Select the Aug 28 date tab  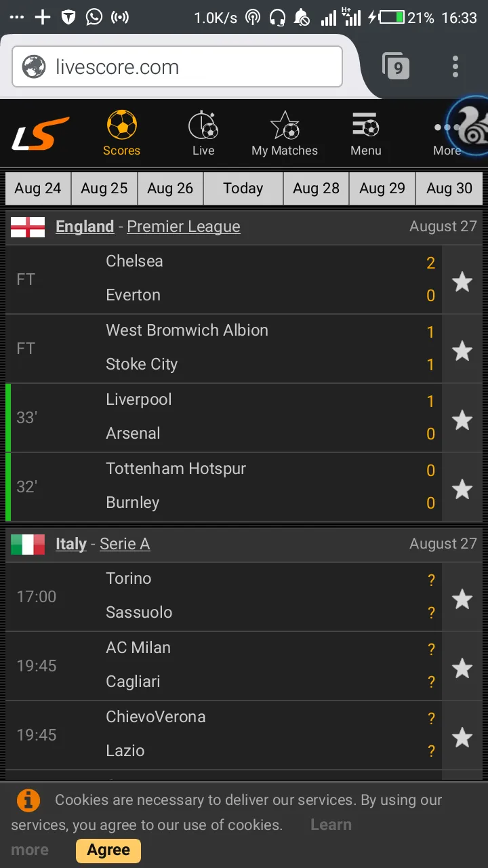pos(316,189)
